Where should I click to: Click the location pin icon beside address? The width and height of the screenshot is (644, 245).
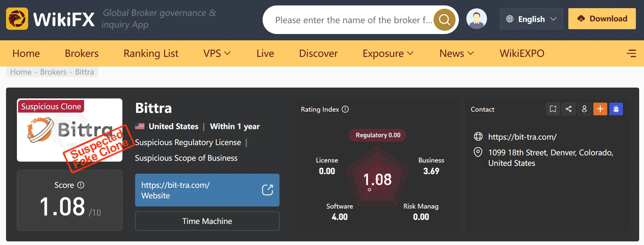478,152
